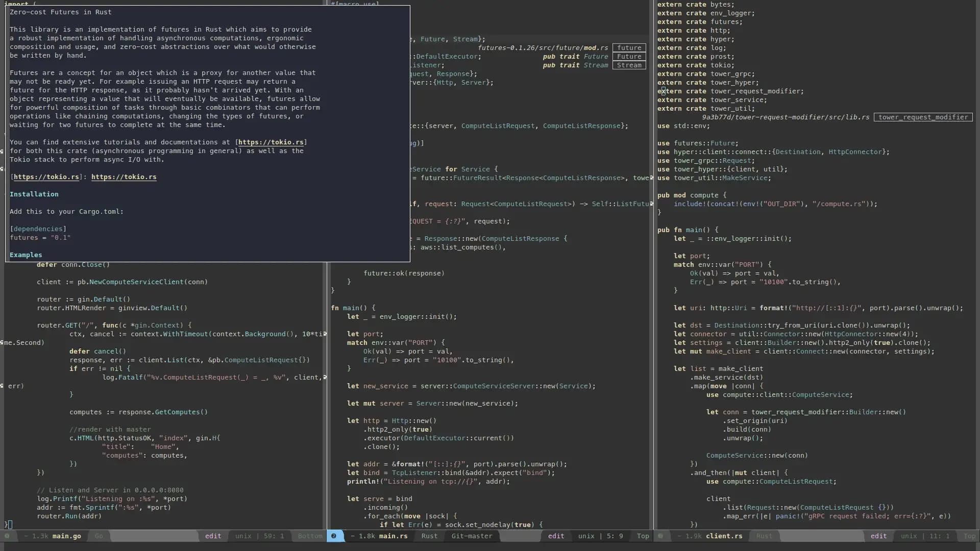Click the dark circle indicator on client.rs status bar
Viewport: 980px width, 551px height.
point(661,536)
